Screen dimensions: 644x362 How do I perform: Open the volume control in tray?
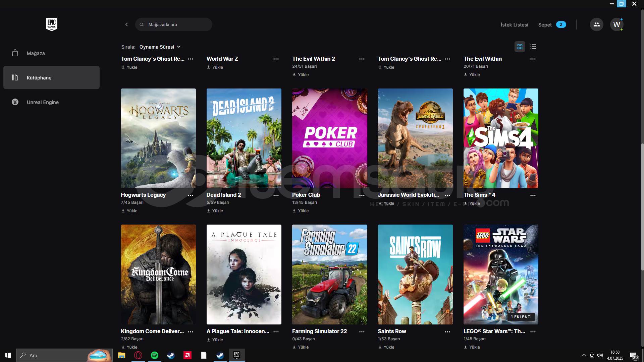(600, 355)
